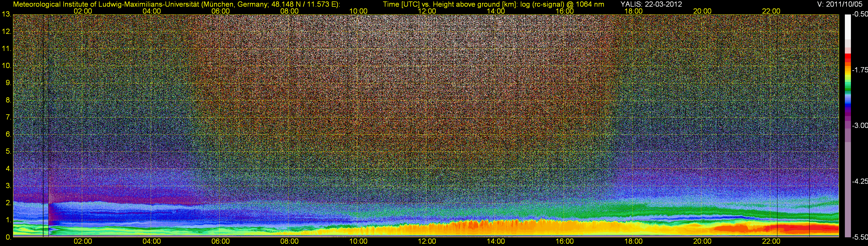Click the 2 km height axis label

tap(8, 203)
